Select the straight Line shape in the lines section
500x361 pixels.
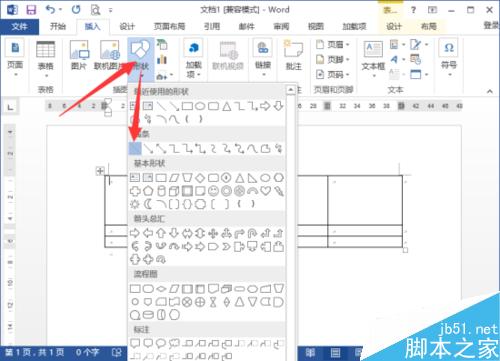135,148
